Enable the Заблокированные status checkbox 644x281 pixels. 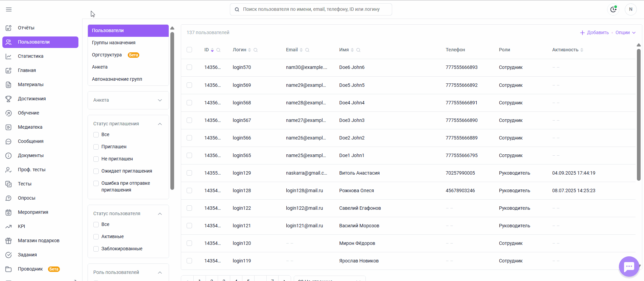(96, 249)
